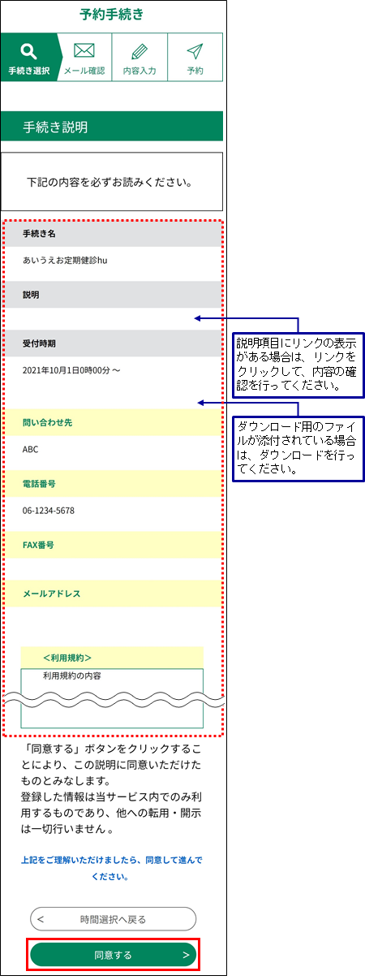
Task: Select the 予約 step label
Action: [195, 71]
